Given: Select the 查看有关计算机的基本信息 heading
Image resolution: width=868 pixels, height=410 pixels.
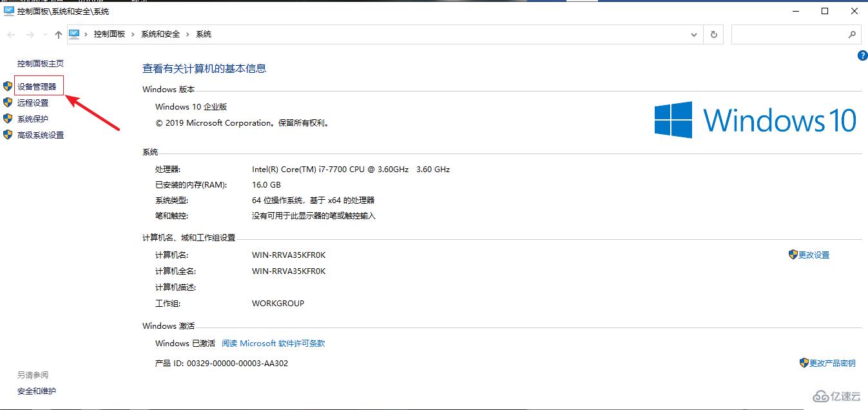Looking at the screenshot, I should click(x=204, y=68).
